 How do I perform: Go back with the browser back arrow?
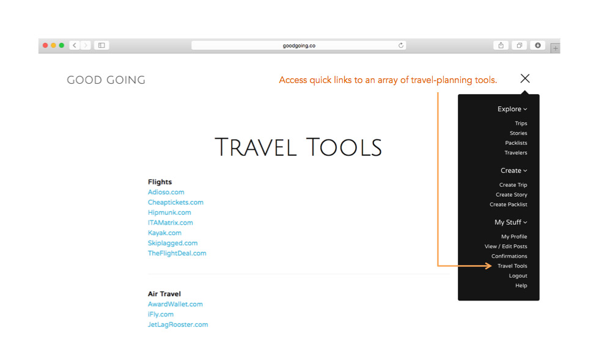tap(75, 45)
